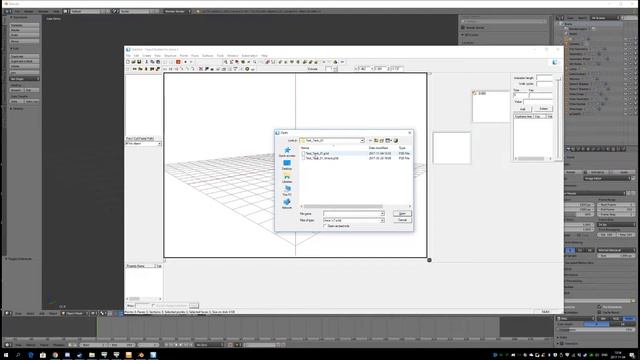This screenshot has width=640, height=360.
Task: Open File Explorer from the taskbar
Action: point(92,355)
